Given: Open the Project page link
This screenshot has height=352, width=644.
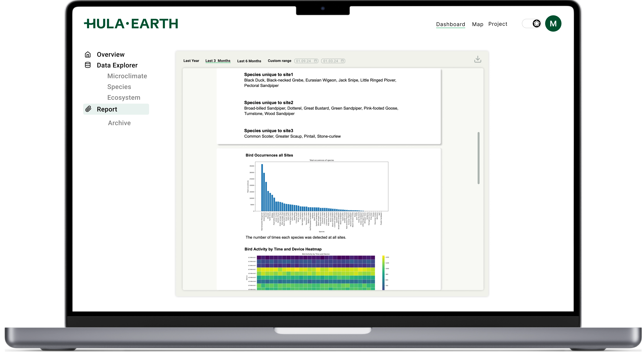Looking at the screenshot, I should [498, 24].
